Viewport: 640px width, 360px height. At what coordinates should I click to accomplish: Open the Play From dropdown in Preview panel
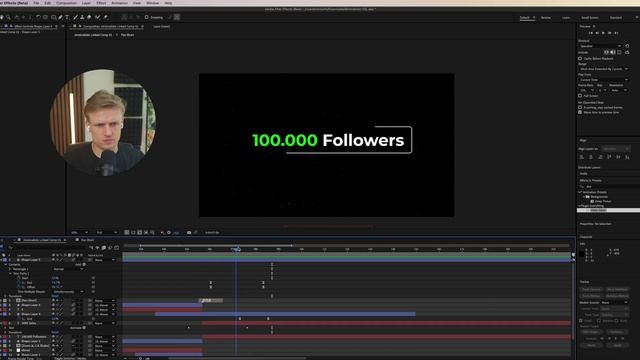tap(604, 80)
